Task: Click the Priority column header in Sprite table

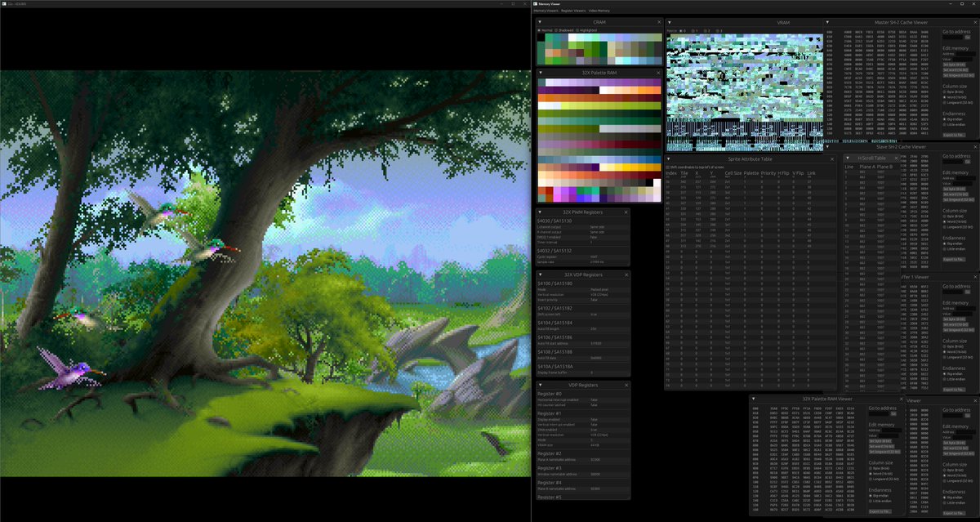Action: click(x=768, y=172)
